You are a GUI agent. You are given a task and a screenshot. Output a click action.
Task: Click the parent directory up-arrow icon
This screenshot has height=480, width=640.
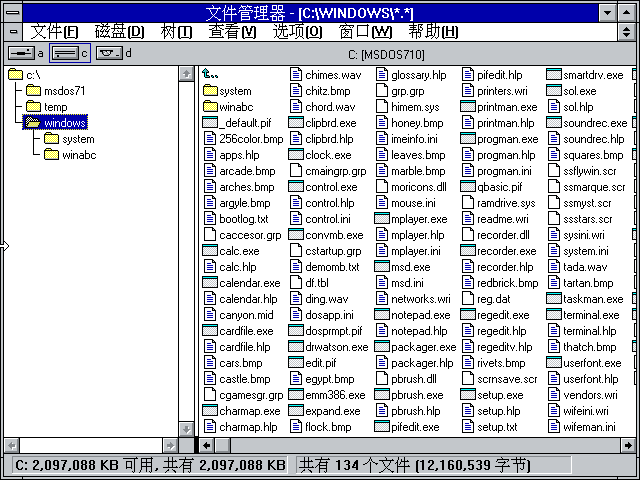click(x=210, y=74)
